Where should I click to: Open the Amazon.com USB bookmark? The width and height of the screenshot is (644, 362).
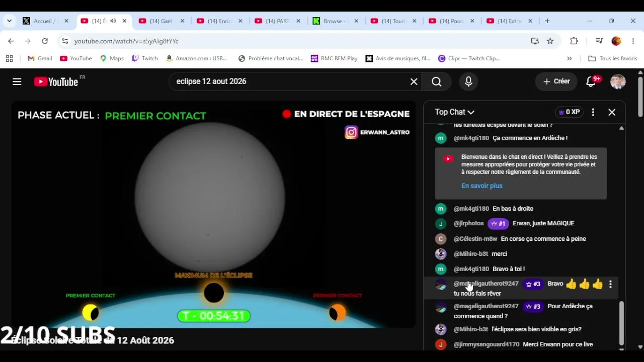pyautogui.click(x=196, y=59)
